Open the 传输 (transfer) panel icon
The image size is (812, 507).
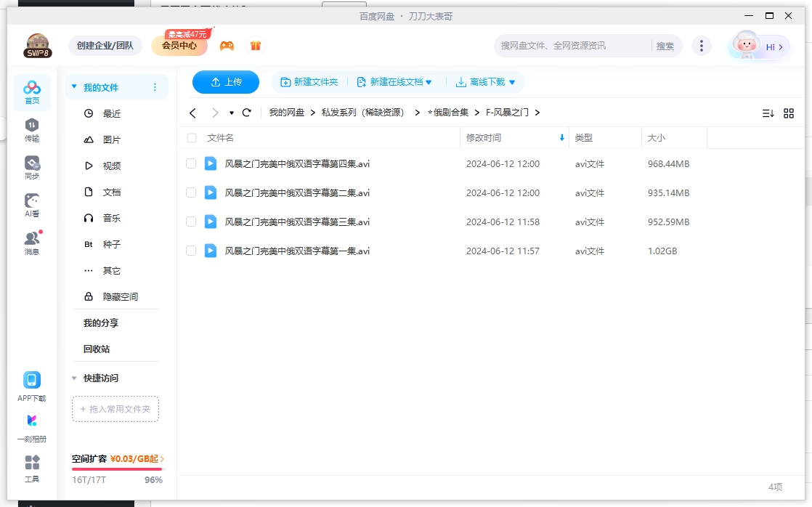tap(31, 125)
